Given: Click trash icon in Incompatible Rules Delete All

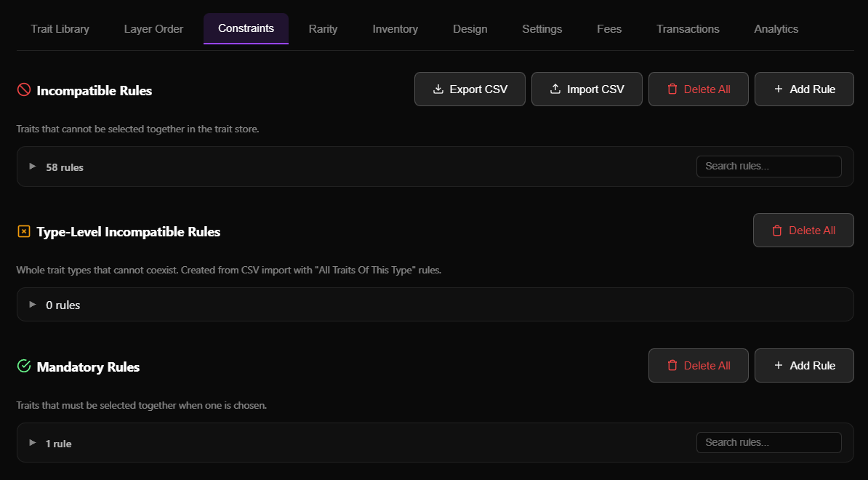Looking at the screenshot, I should [672, 89].
